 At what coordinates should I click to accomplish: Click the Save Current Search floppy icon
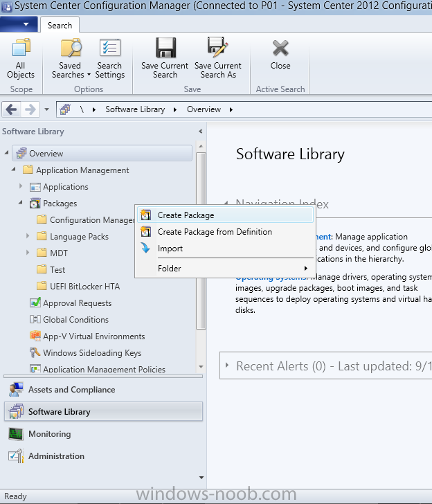166,48
